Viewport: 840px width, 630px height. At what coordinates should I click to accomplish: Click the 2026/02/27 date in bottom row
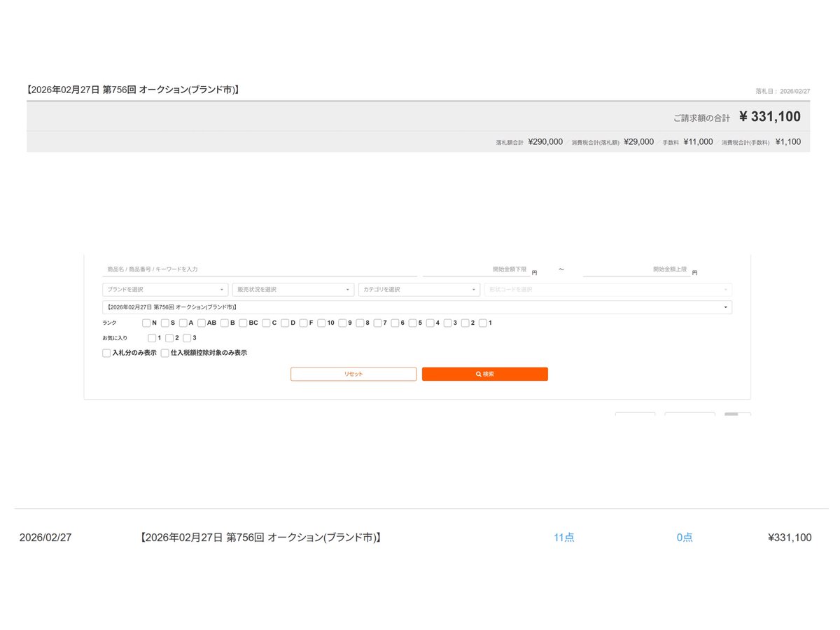(x=45, y=538)
